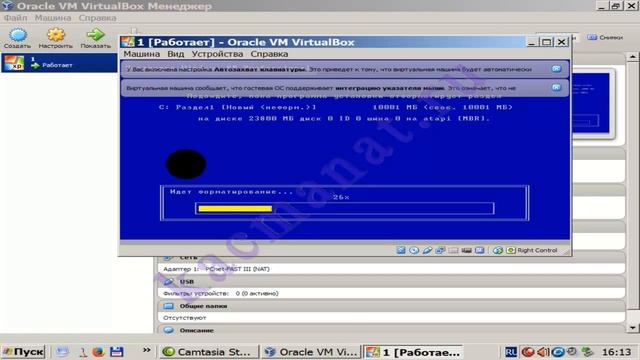Screen dimensions: 640x360
Task: Select the Отсутствуют shared folders text
Action: tap(184, 318)
